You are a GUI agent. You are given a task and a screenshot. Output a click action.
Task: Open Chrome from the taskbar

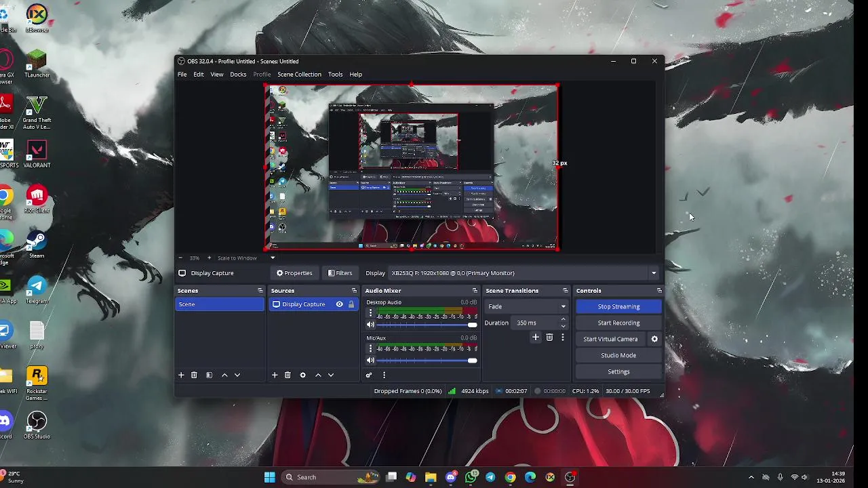click(x=510, y=477)
